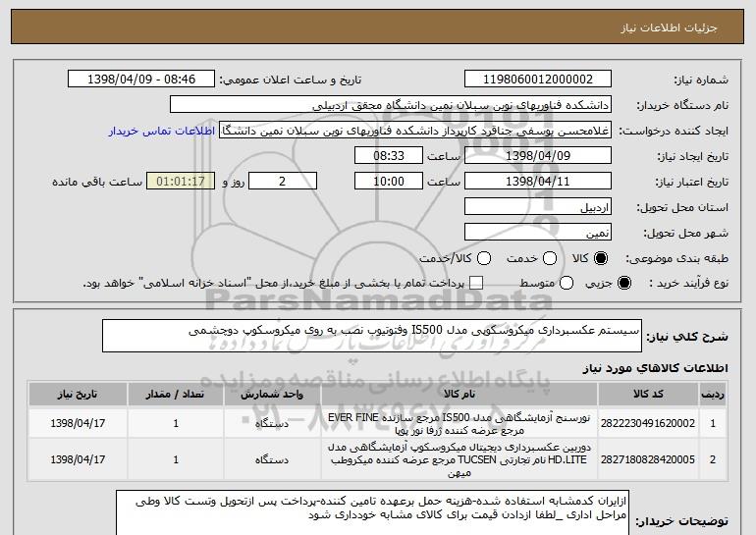
Task: Click the دستگاه unit cell in row 1
Action: point(272,423)
